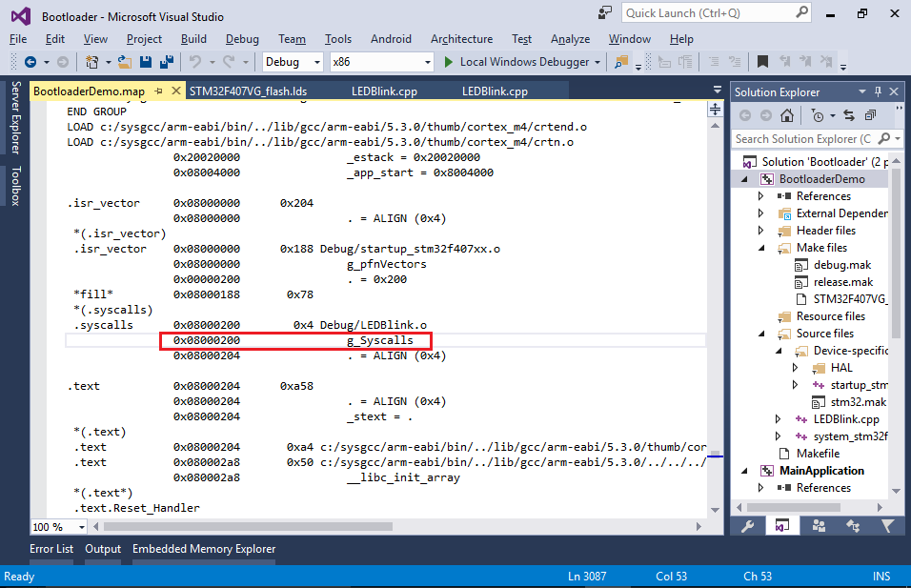
Task: Pin the BootloaderDemo.map tab
Action: tap(158, 91)
